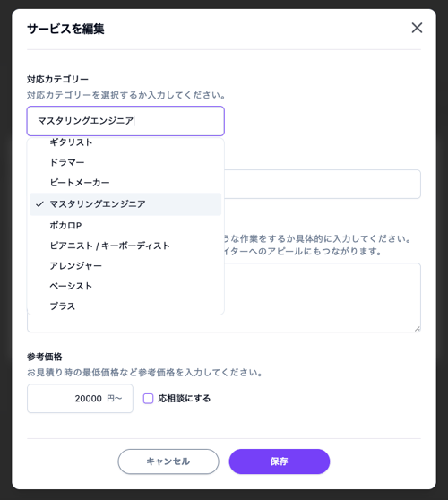Select ブラス at the list bottom
448x500 pixels.
tap(125, 306)
